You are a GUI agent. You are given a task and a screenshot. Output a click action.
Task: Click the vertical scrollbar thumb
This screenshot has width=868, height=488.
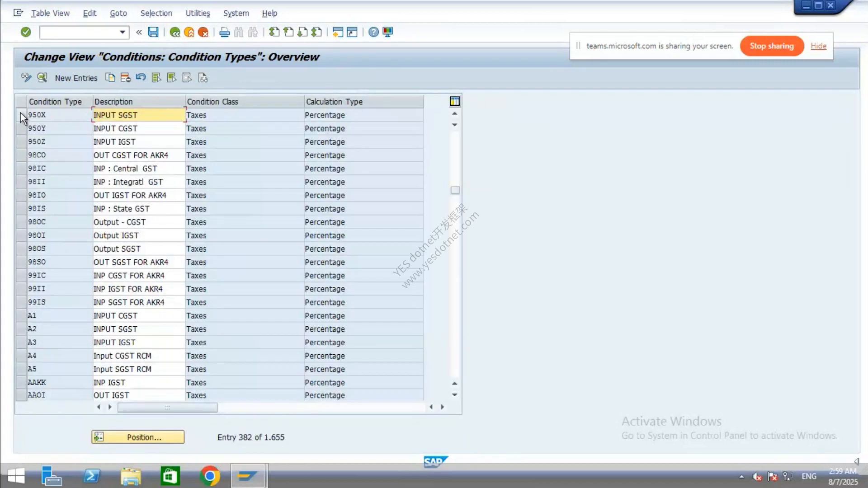(x=455, y=190)
